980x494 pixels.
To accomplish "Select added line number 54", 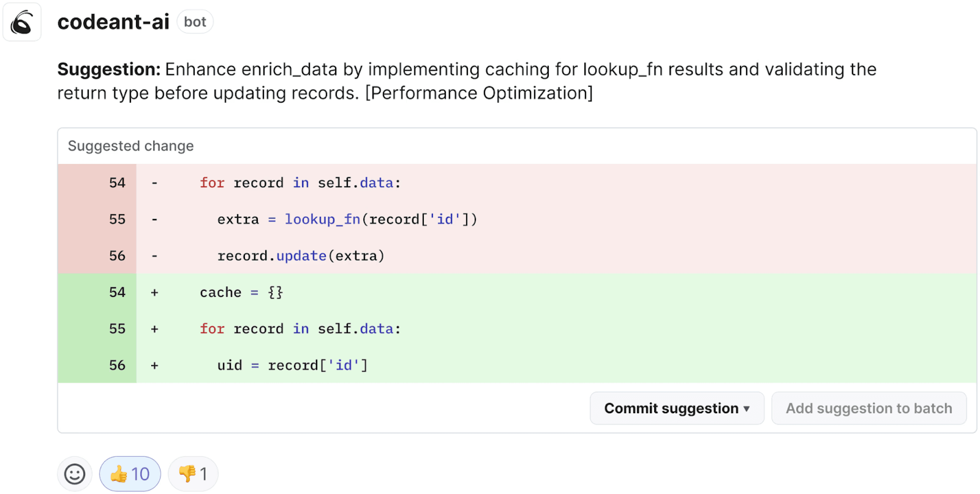I will (x=117, y=292).
